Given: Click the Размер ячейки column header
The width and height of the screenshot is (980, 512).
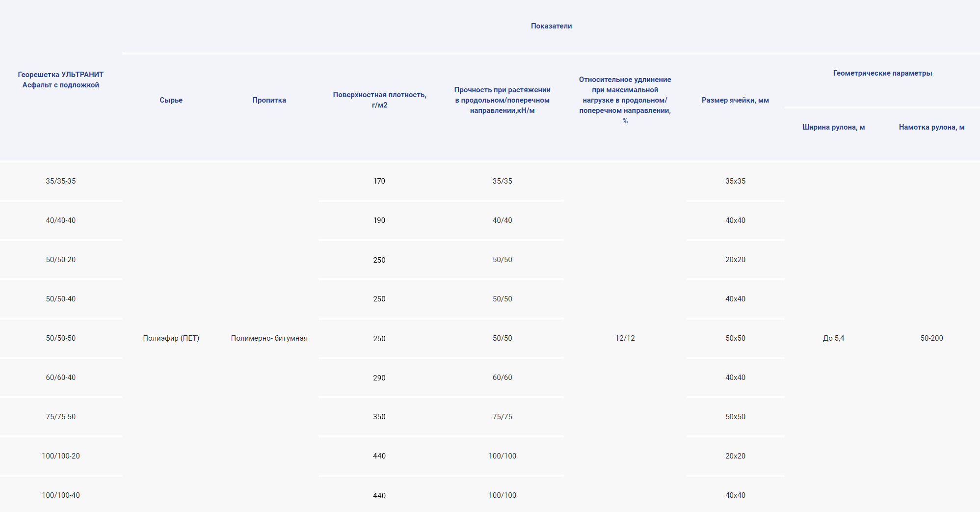Looking at the screenshot, I should (735, 100).
